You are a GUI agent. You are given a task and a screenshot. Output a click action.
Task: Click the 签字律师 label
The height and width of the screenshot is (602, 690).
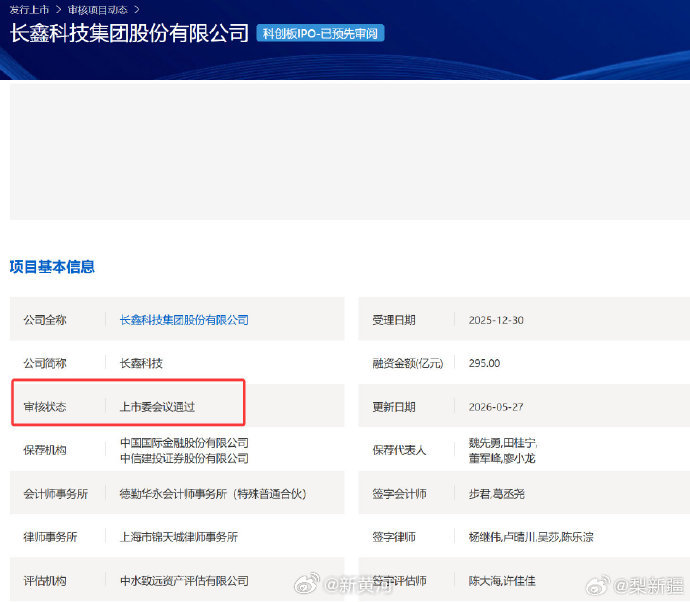pyautogui.click(x=394, y=537)
